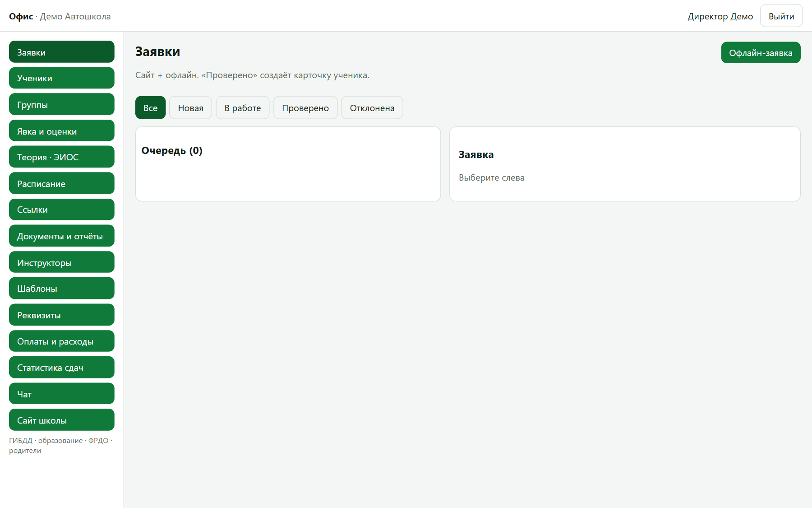The height and width of the screenshot is (508, 812).
Task: Create an Офлайн-заявка
Action: (x=761, y=53)
